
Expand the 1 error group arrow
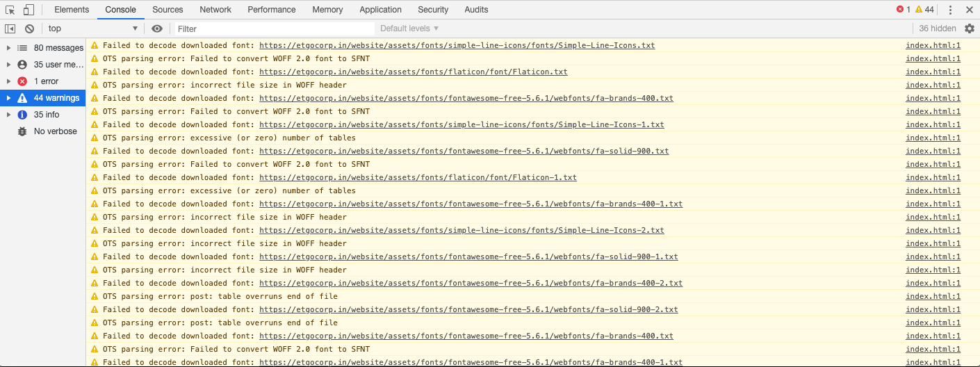coord(8,81)
